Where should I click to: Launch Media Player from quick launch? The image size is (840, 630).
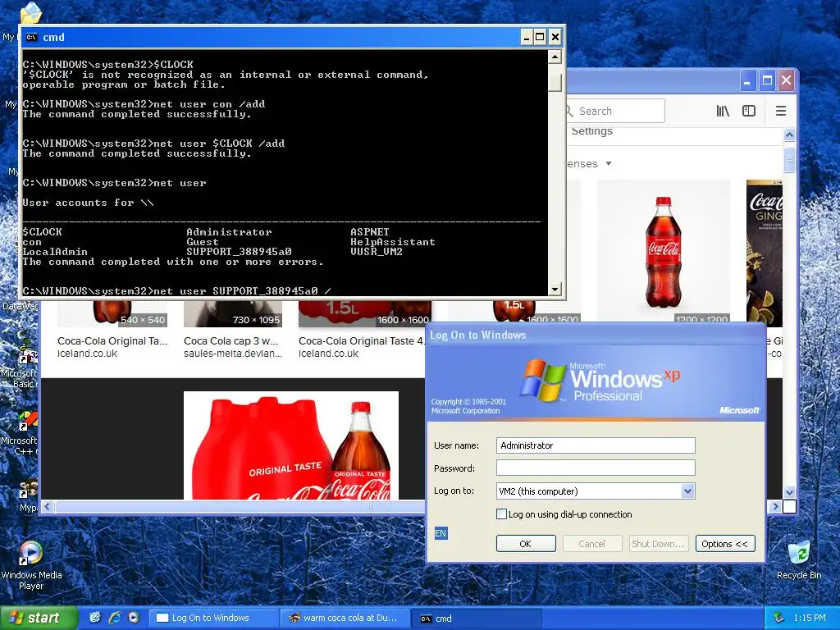pyautogui.click(x=134, y=618)
